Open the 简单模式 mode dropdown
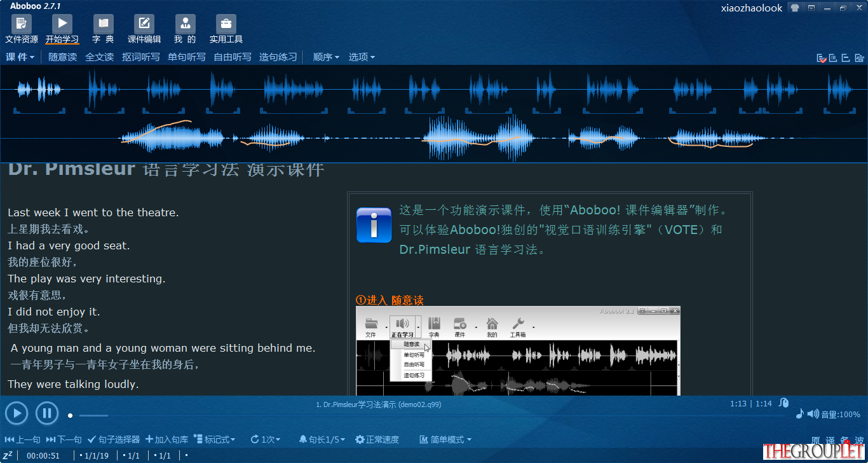Screen dimensions: 868x463 445,439
